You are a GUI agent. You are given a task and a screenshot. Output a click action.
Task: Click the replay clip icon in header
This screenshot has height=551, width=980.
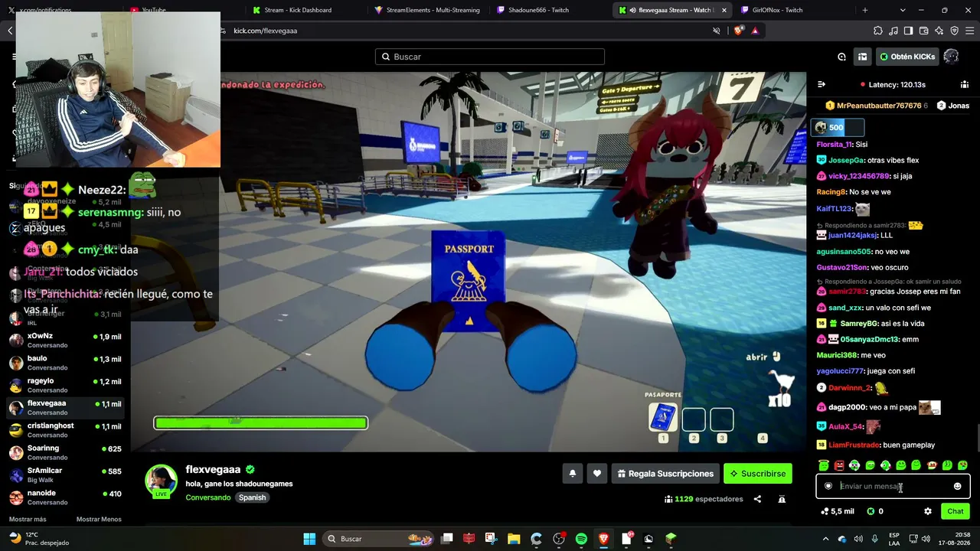click(841, 57)
